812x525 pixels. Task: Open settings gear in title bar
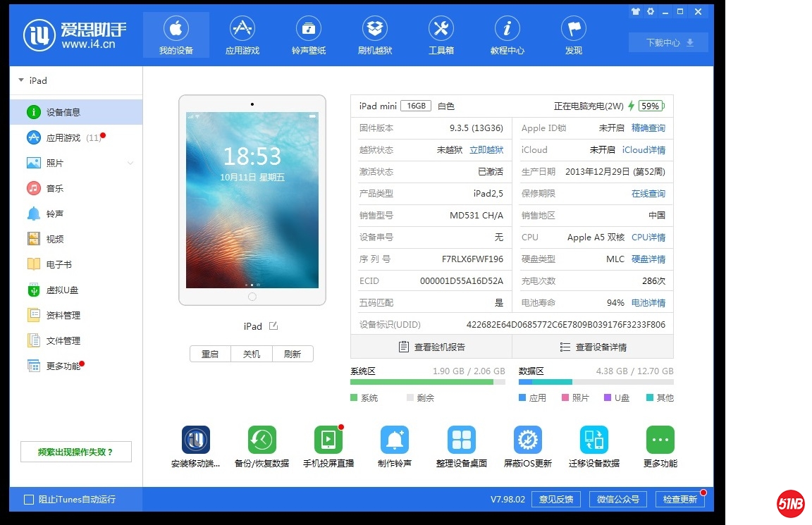pyautogui.click(x=651, y=11)
